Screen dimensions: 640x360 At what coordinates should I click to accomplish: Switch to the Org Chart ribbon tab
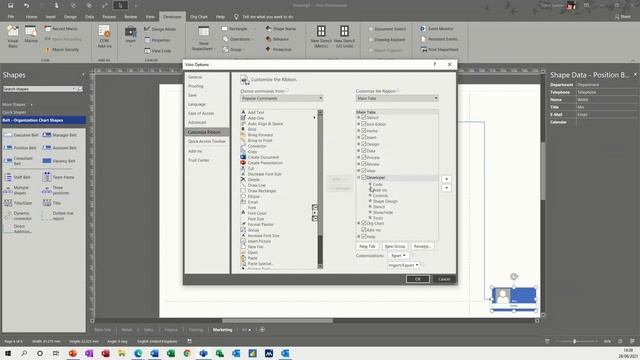199,17
